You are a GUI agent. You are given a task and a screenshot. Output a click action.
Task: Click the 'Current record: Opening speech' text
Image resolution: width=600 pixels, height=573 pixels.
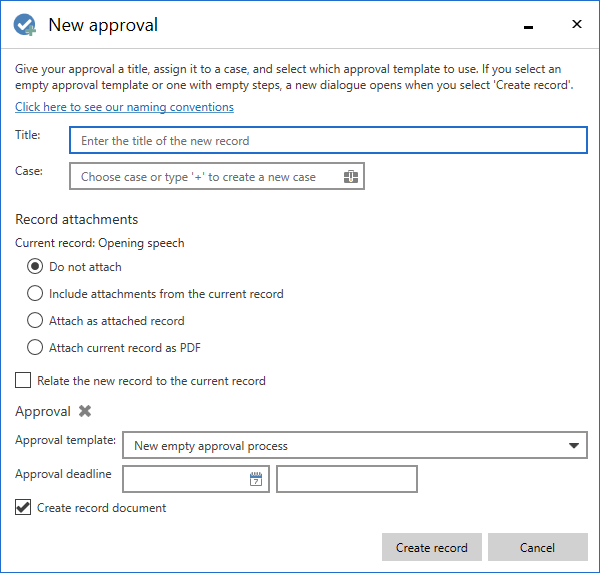pos(99,243)
